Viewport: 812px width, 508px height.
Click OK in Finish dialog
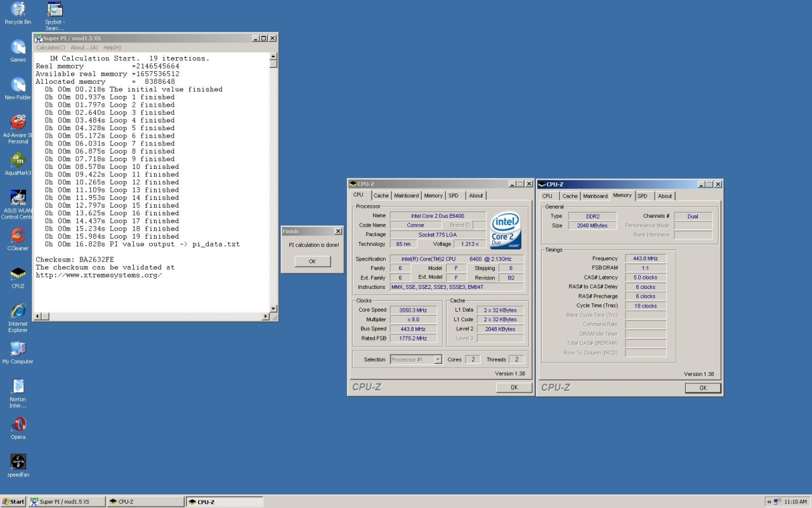pyautogui.click(x=313, y=262)
